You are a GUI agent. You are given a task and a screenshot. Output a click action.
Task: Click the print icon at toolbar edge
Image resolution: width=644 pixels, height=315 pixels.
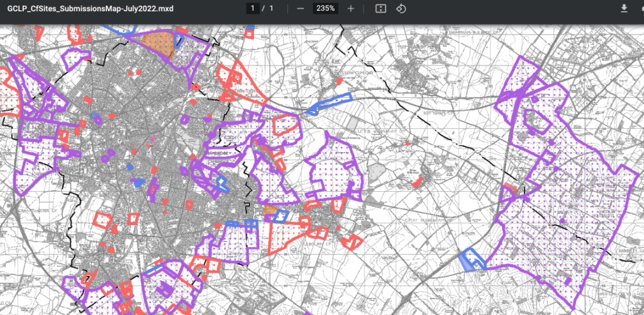[641, 9]
